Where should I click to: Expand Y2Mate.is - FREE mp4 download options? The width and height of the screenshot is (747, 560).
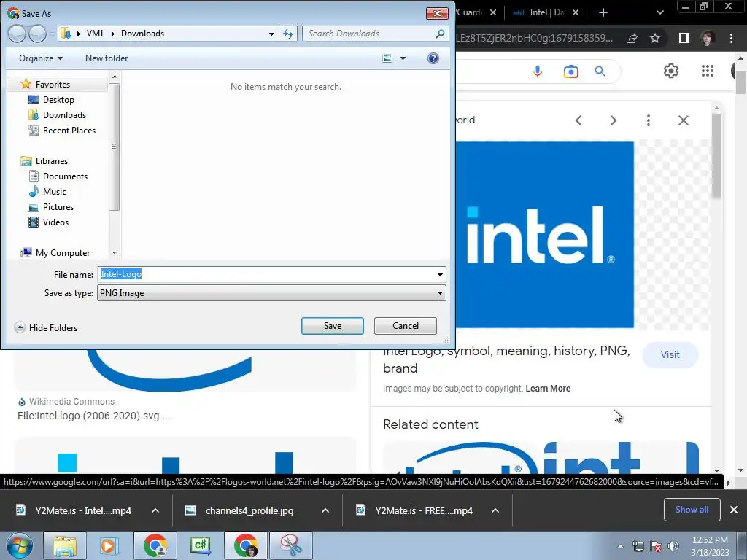point(495,510)
